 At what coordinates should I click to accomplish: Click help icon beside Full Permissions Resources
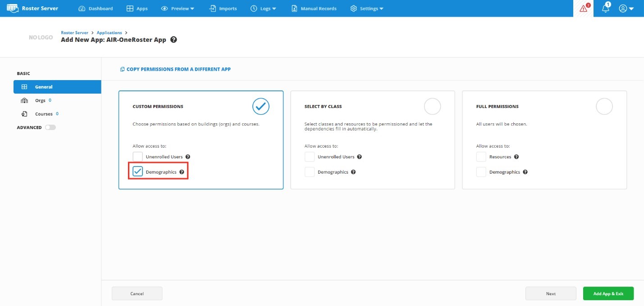click(516, 157)
